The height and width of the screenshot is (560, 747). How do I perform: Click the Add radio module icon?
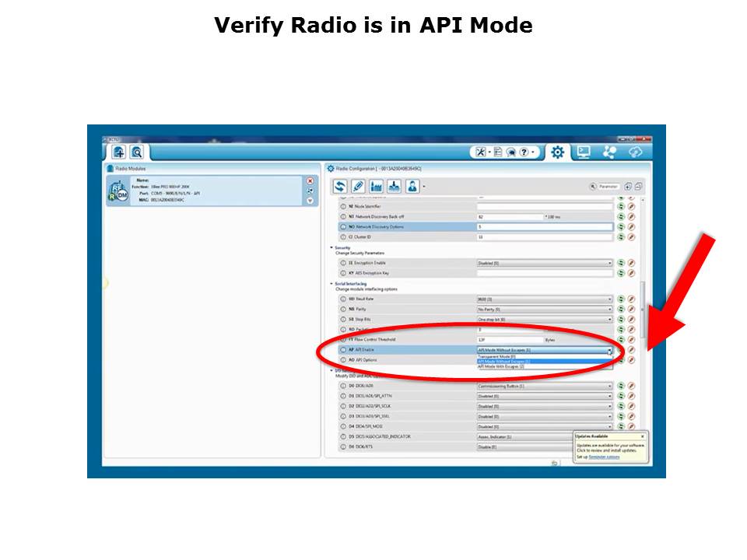pos(118,152)
